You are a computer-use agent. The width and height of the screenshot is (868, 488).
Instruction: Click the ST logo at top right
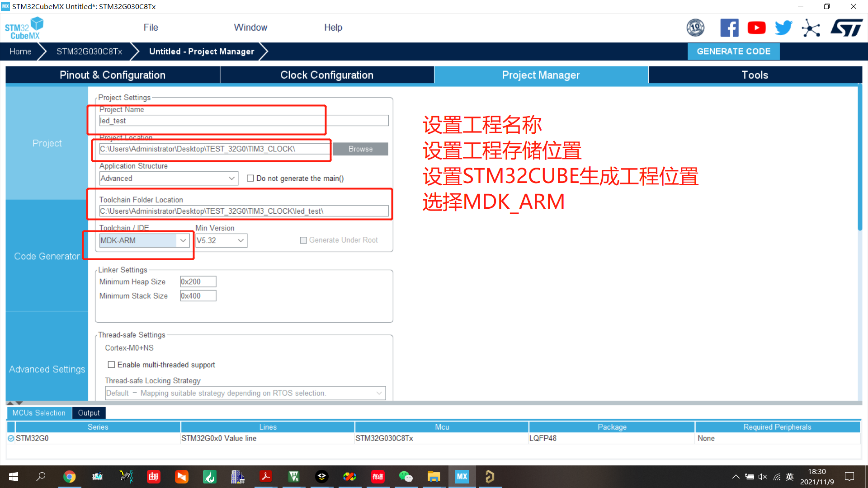(x=846, y=28)
